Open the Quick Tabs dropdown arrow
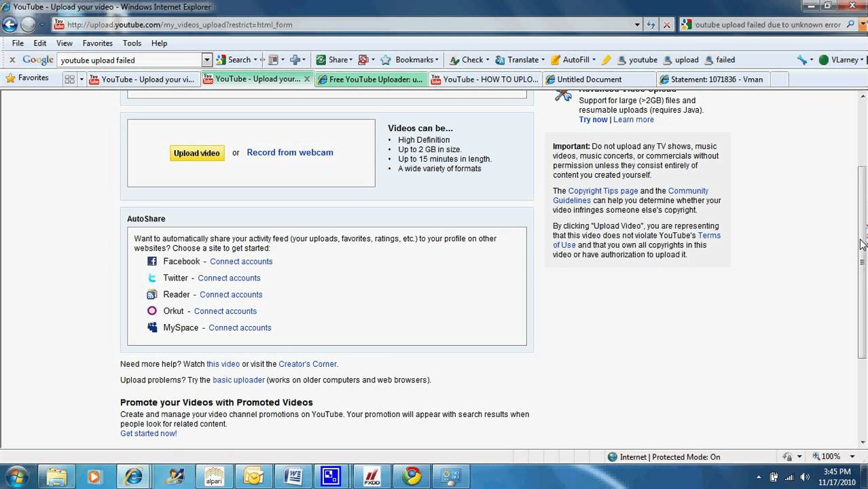 (x=82, y=79)
